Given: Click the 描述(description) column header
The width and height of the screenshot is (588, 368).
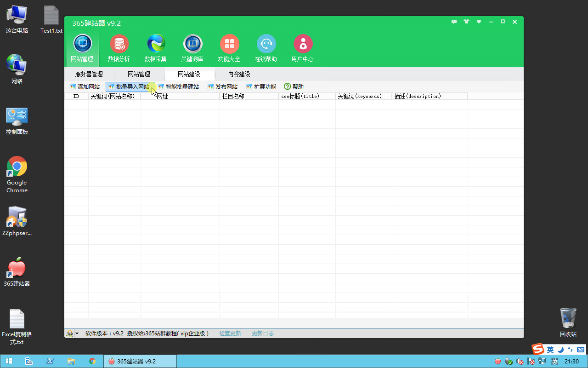Looking at the screenshot, I should coord(430,96).
